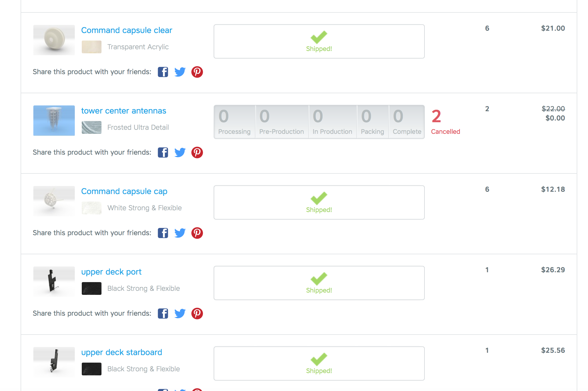Pin upper deck port on Pinterest
This screenshot has height=391, width=588.
197,313
